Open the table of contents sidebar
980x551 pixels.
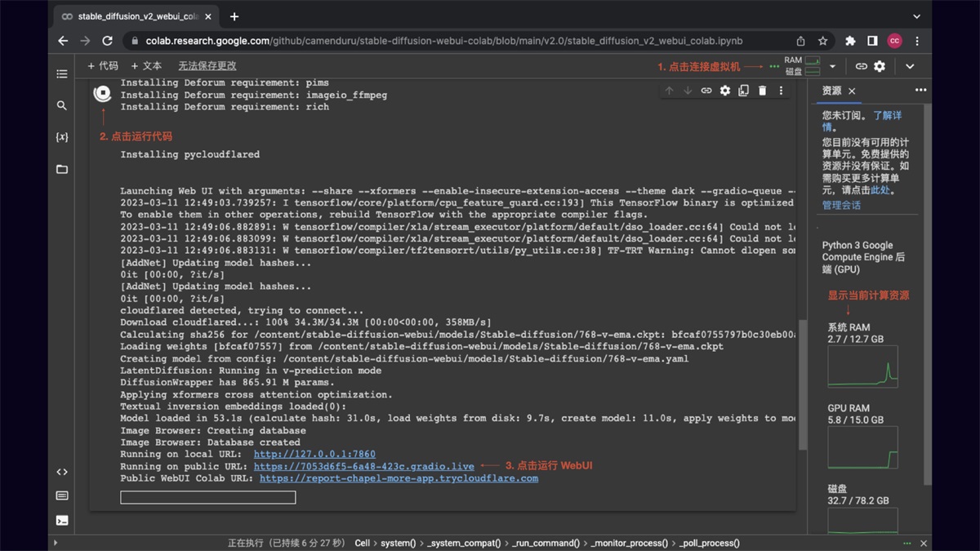pyautogui.click(x=62, y=74)
